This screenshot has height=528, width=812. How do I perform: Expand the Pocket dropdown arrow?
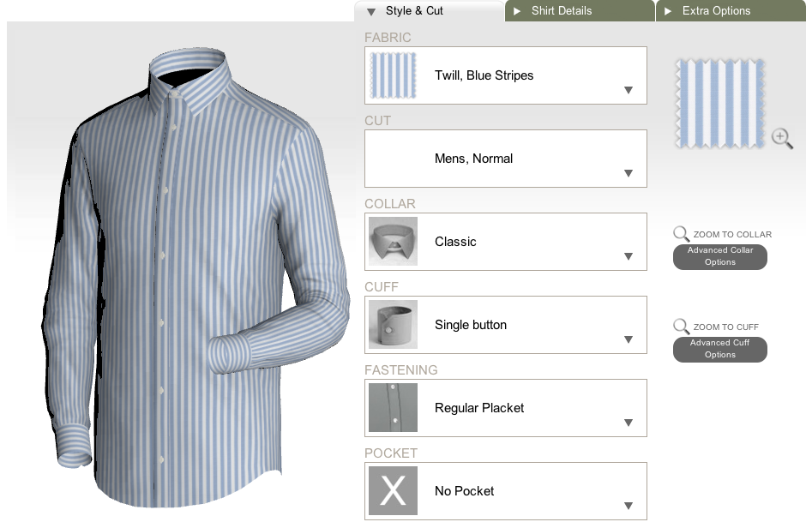pos(628,506)
